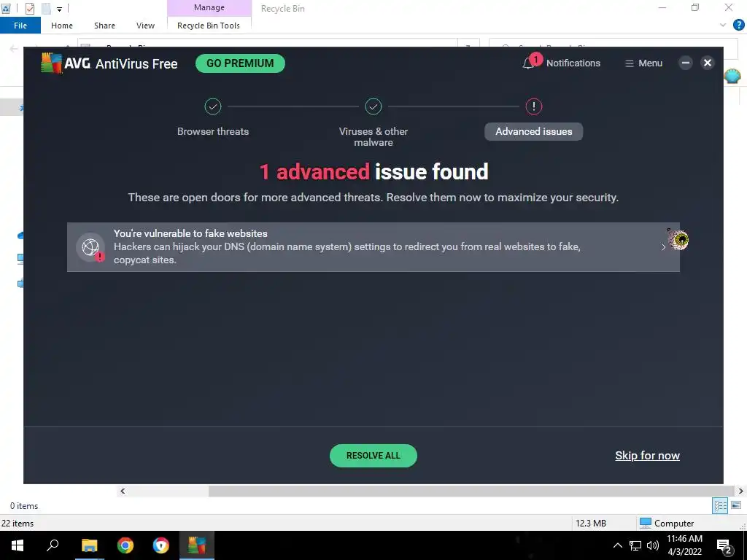Image resolution: width=747 pixels, height=560 pixels.
Task: Open File Explorer from the taskbar
Action: click(x=89, y=545)
